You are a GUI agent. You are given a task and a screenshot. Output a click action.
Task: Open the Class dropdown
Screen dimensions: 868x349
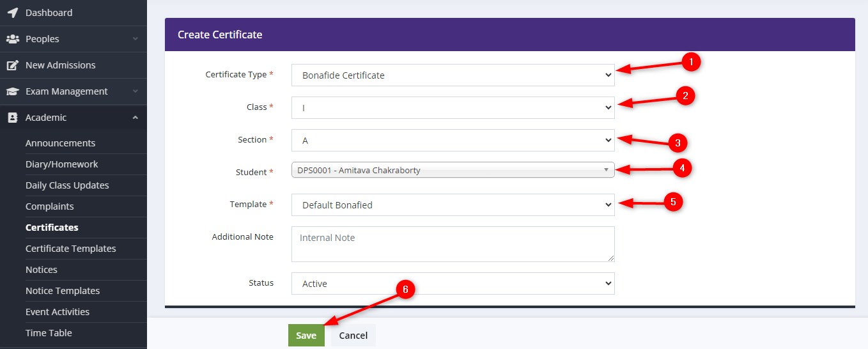point(453,107)
